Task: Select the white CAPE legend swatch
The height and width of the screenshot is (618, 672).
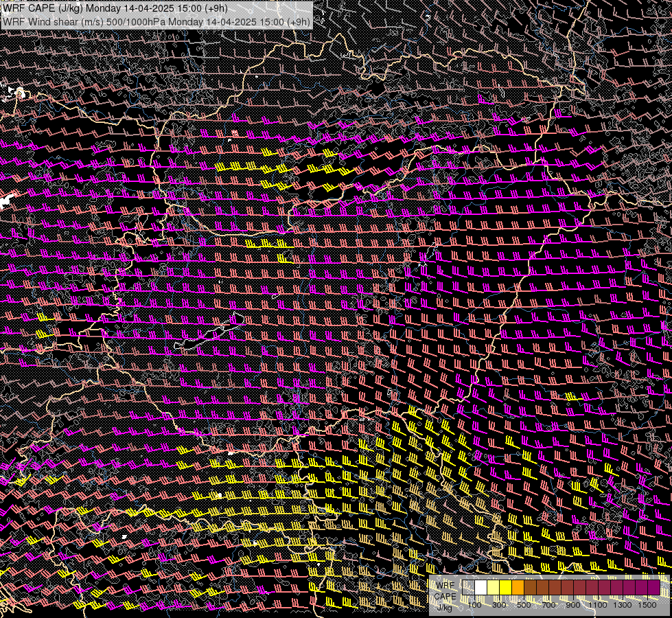Action: click(481, 587)
